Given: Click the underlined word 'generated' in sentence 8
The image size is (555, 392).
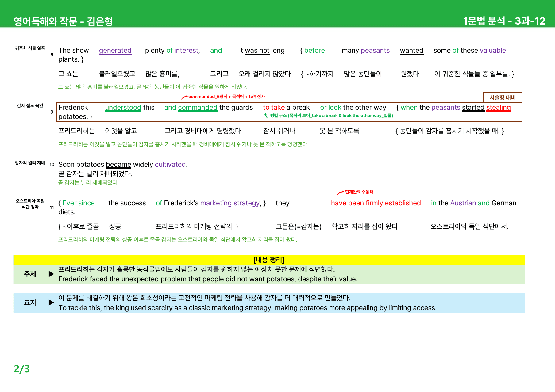Looking at the screenshot, I should coord(115,50).
